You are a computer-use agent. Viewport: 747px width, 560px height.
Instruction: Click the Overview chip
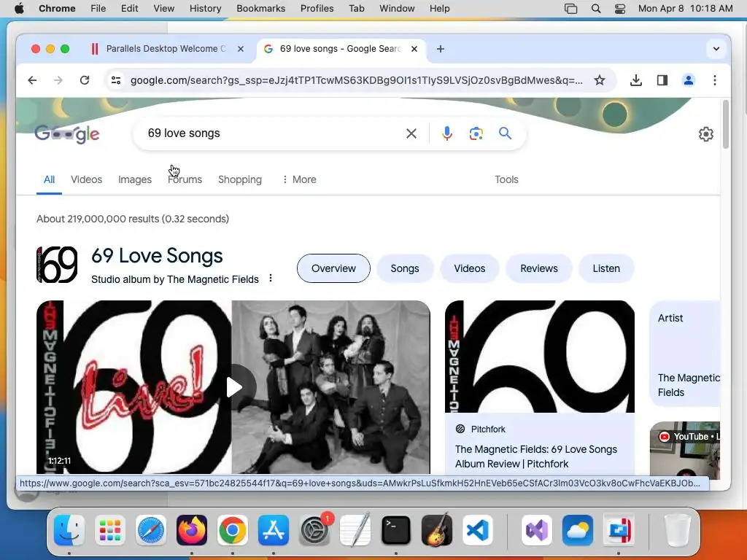tap(333, 268)
